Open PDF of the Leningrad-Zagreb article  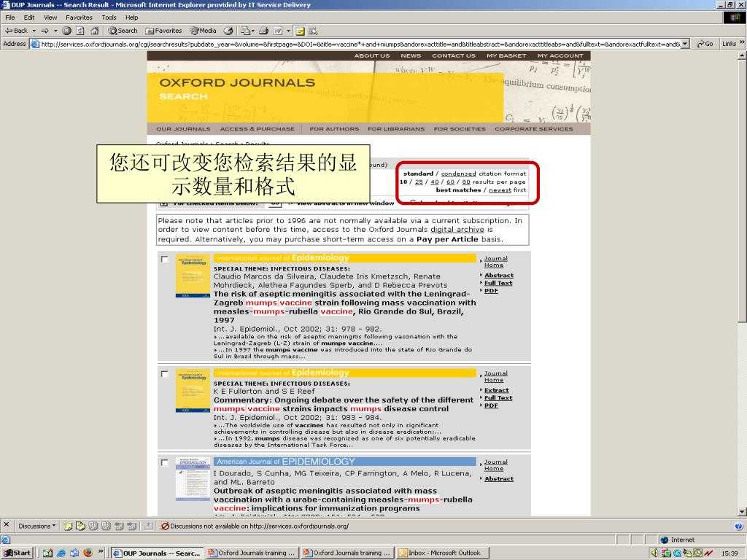(x=491, y=290)
